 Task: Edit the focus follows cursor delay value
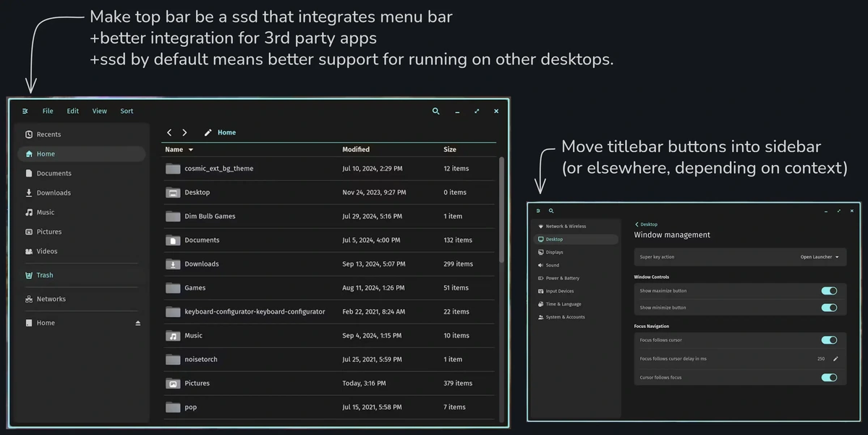click(835, 358)
